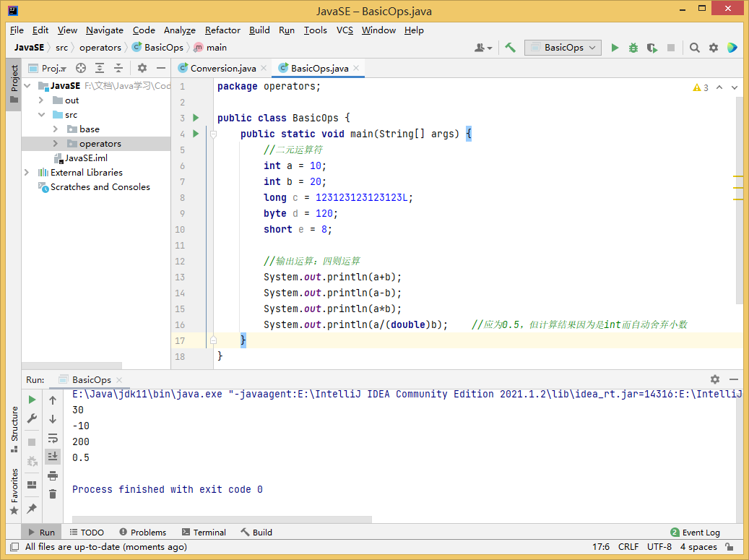
Task: Open the Terminal tool window
Action: coord(204,533)
